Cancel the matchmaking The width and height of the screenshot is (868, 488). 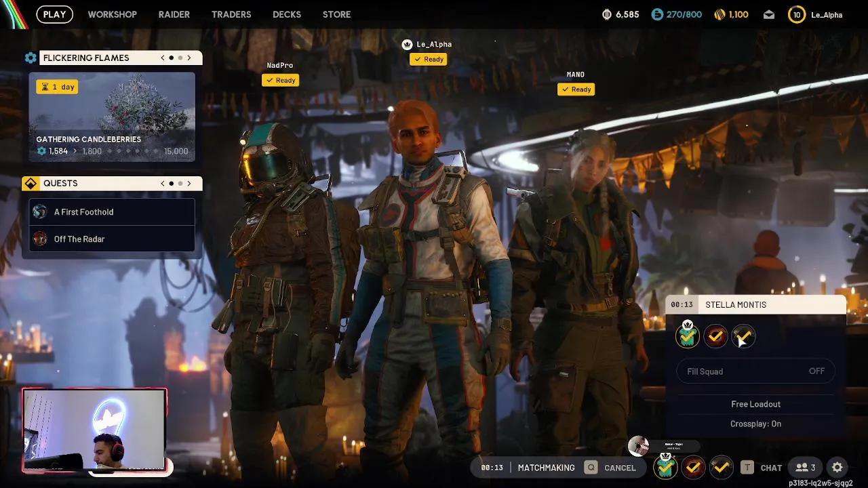pos(611,468)
